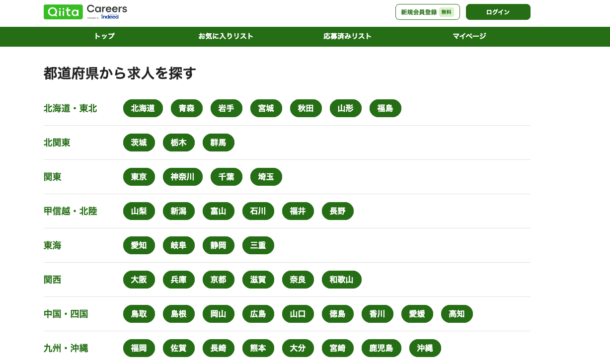Click the Qiita Careers logo
Screen dimensions: 610x364
pos(85,12)
